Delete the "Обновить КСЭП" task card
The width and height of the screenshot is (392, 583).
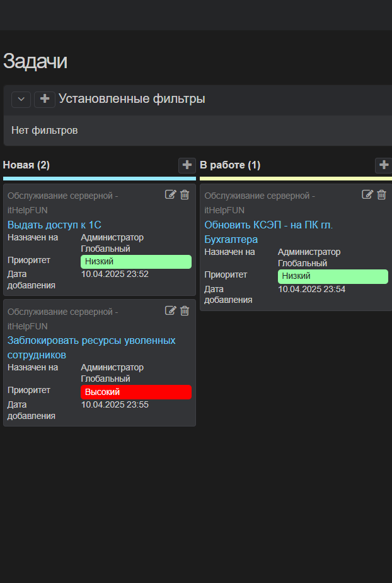tap(381, 194)
